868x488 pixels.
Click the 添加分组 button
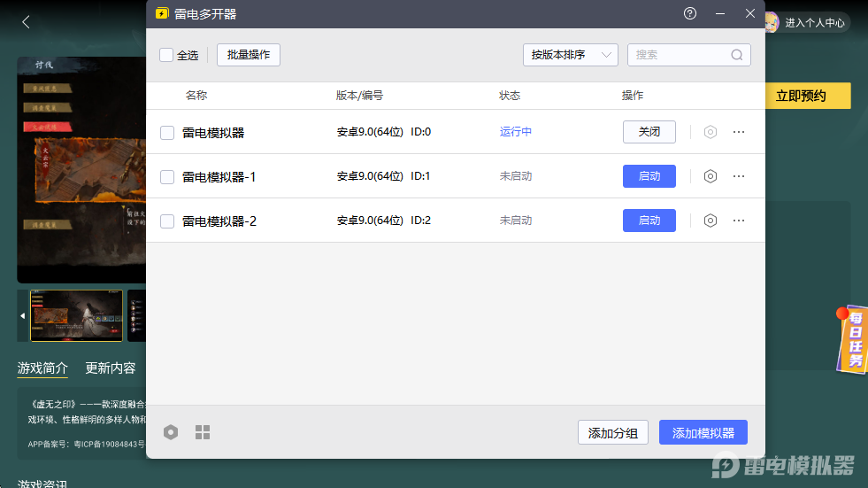(613, 432)
